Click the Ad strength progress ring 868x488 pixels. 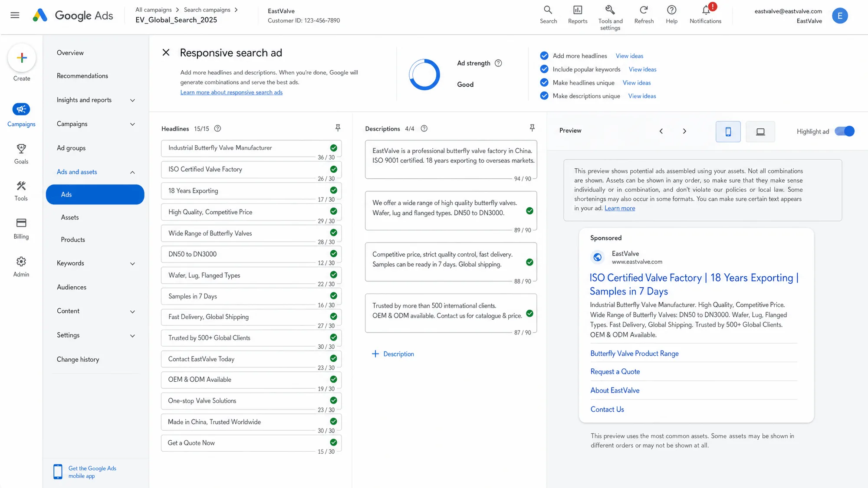(x=424, y=75)
